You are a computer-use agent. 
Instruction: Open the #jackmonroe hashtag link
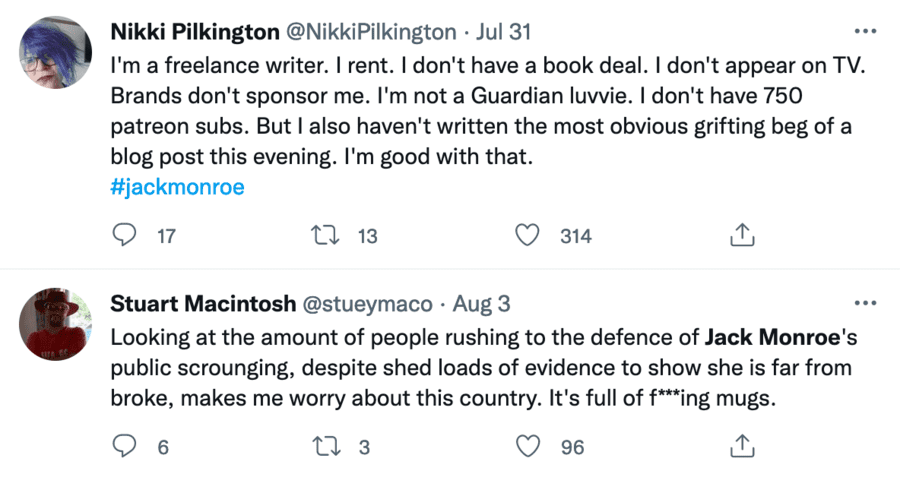(x=177, y=187)
